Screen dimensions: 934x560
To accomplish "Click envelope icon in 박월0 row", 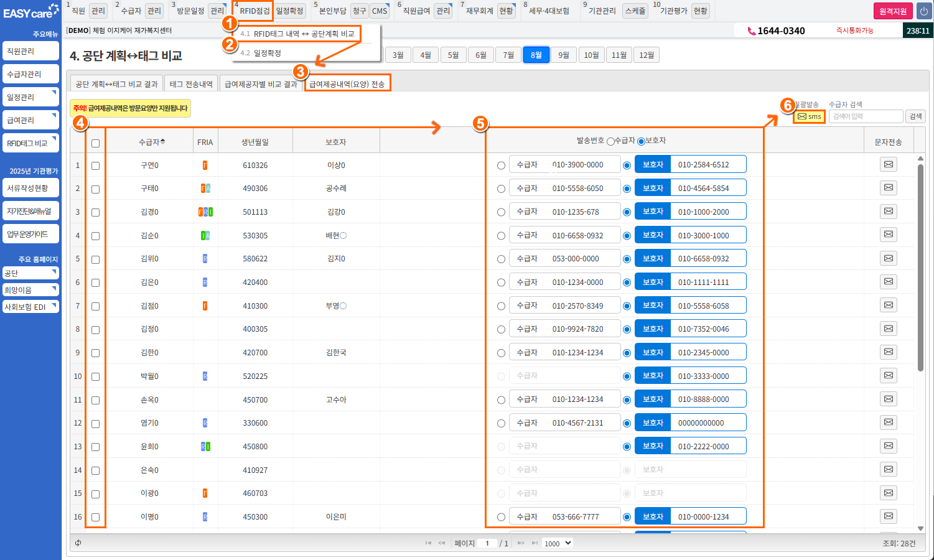I will [888, 376].
